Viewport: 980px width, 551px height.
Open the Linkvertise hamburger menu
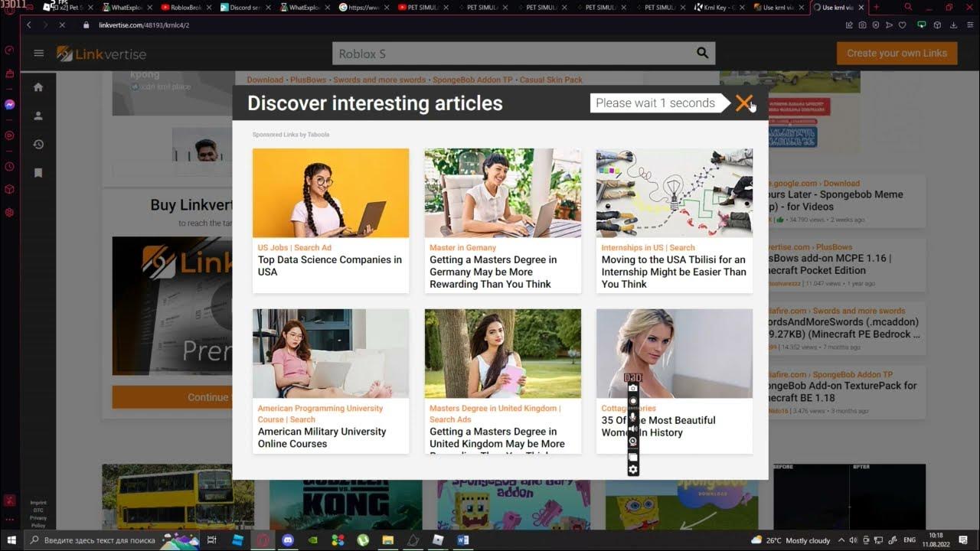(38, 54)
